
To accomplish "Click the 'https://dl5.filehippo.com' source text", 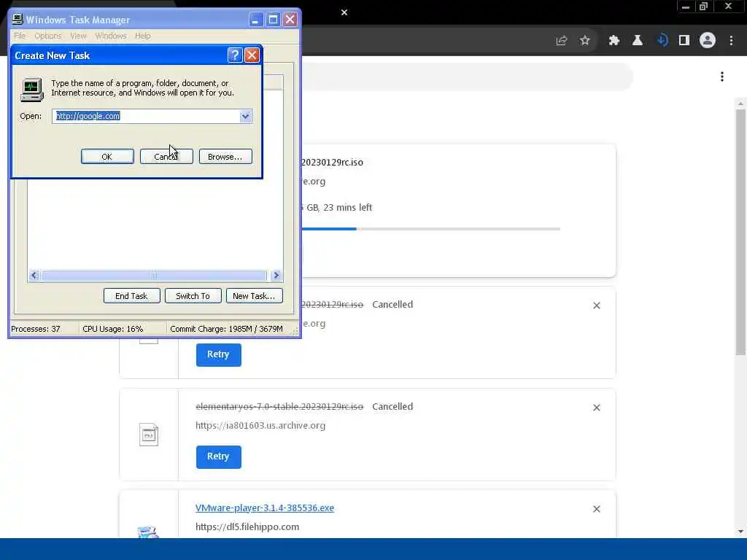I will 247,527.
